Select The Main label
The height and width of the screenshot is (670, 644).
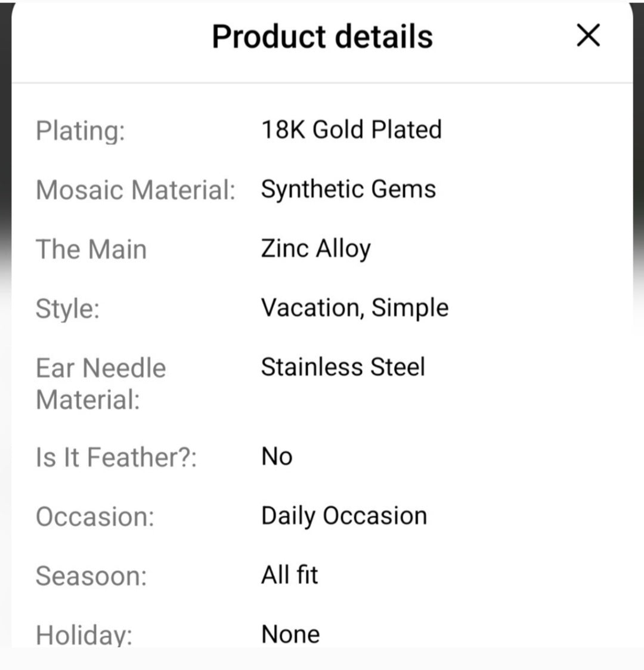pos(91,249)
